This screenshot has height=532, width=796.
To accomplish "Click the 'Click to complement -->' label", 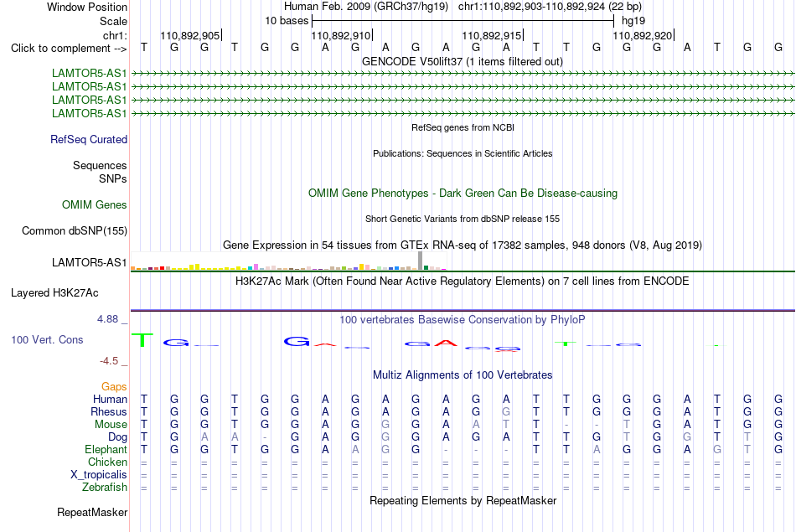I will (69, 49).
